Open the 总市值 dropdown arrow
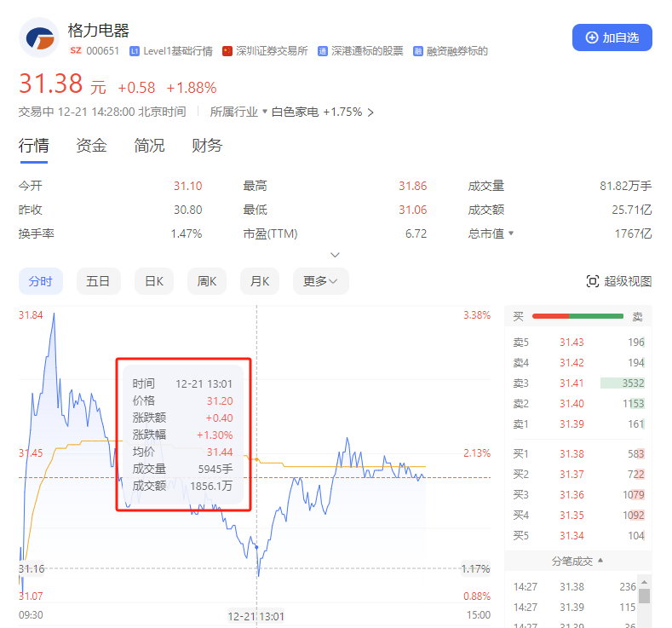 pos(511,233)
